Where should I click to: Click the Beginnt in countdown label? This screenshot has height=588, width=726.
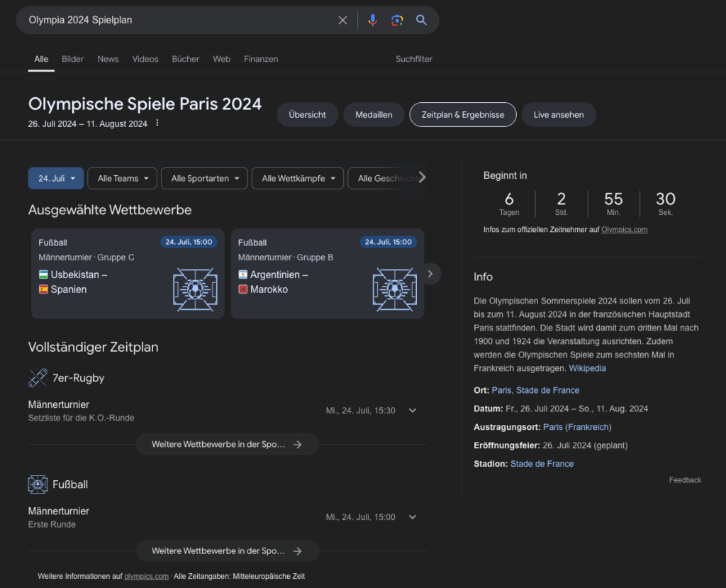coord(505,176)
